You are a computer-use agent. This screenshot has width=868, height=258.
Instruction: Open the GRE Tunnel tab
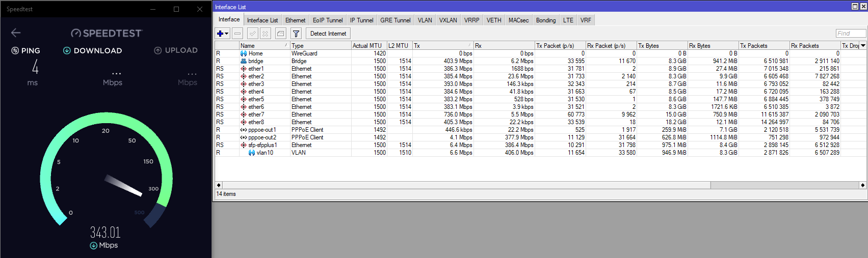pyautogui.click(x=396, y=20)
